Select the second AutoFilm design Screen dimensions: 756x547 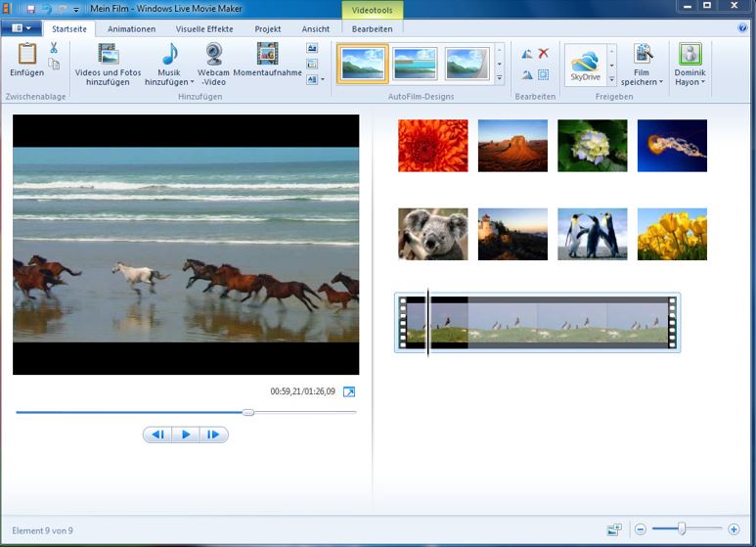point(415,64)
